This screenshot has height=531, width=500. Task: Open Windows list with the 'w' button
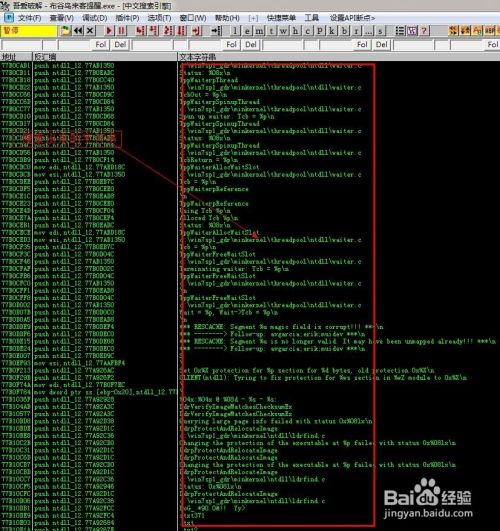click(x=284, y=31)
